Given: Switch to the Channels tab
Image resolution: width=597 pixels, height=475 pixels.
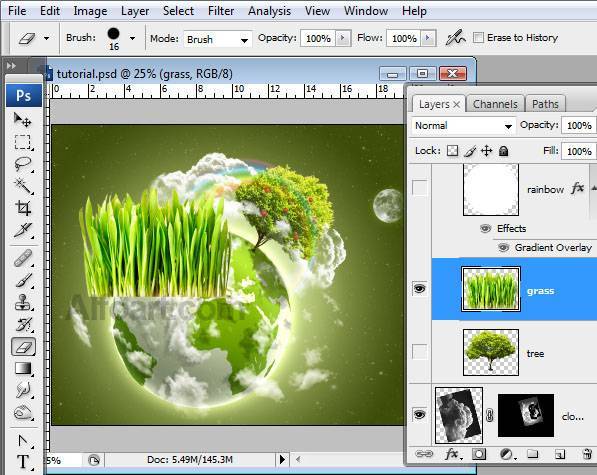Looking at the screenshot, I should coord(495,104).
